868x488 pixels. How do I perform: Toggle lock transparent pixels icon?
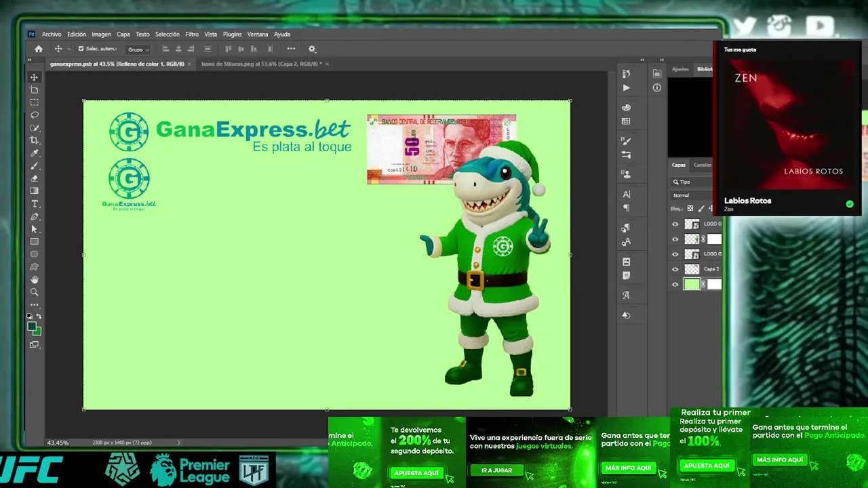(690, 209)
